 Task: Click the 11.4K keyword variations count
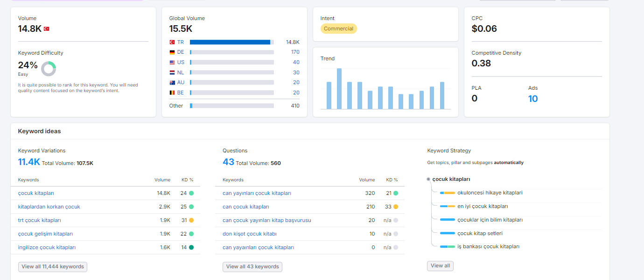click(x=29, y=162)
